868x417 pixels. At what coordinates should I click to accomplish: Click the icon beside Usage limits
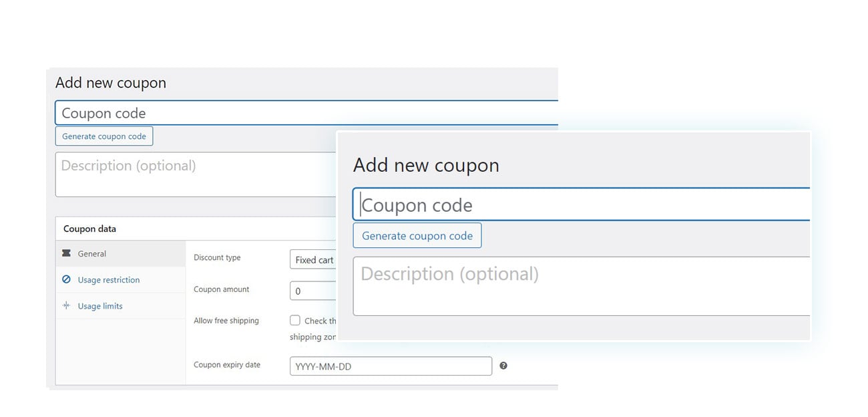67,305
